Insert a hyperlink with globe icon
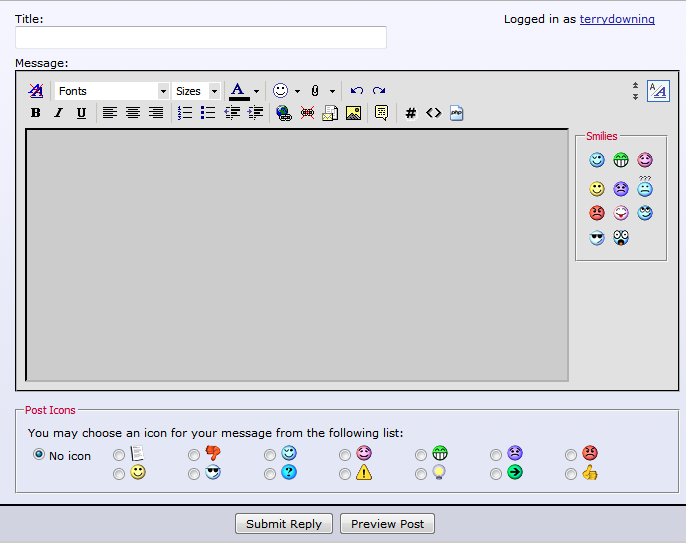 [284, 113]
